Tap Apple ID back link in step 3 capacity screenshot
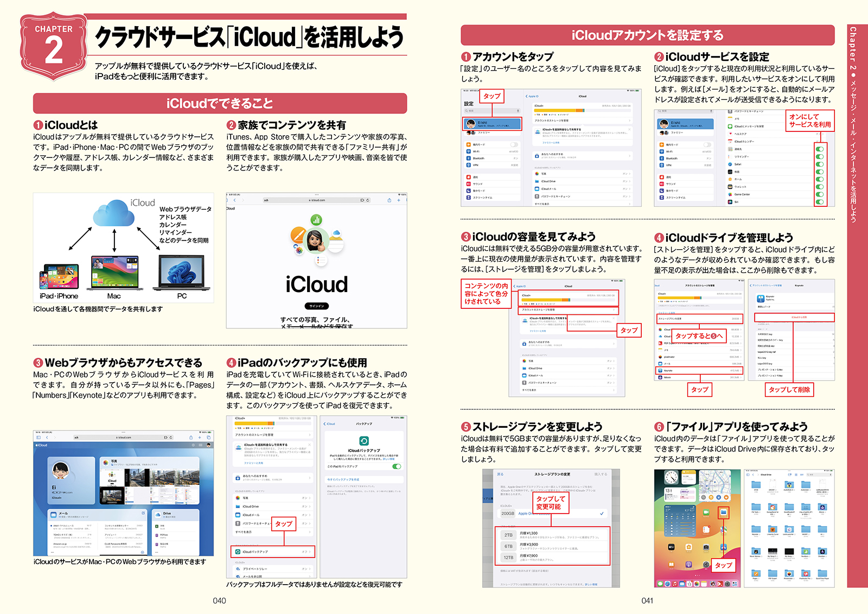This screenshot has height=614, width=868. click(x=520, y=286)
